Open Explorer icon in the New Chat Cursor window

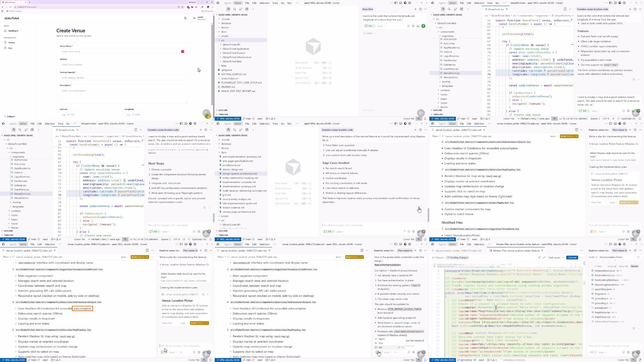point(228,9)
